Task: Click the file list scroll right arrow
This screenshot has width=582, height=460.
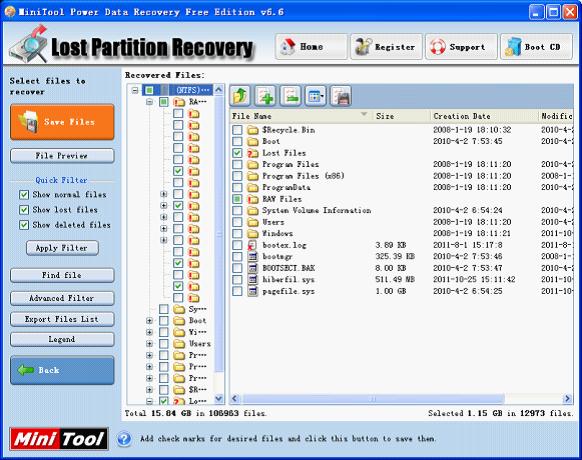Action: [x=567, y=399]
